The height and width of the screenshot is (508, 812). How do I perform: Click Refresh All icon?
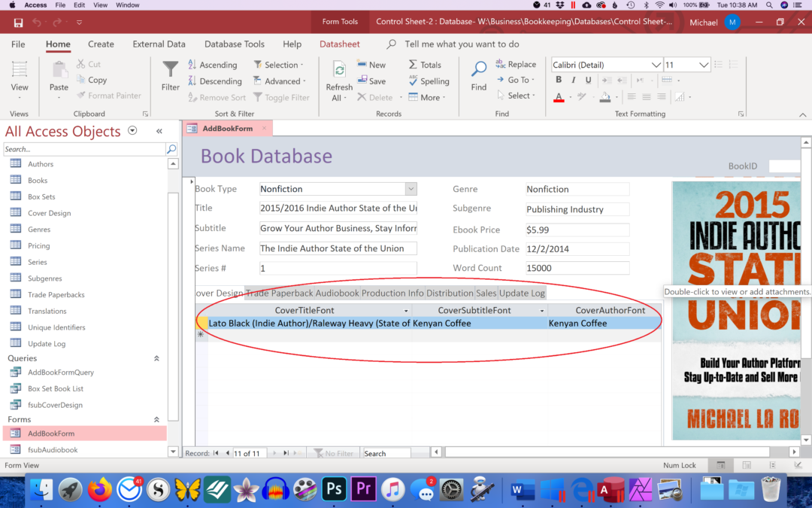[339, 71]
